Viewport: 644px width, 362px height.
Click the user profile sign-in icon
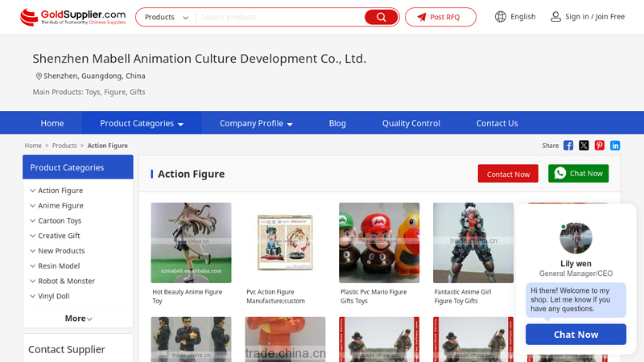pyautogui.click(x=555, y=17)
